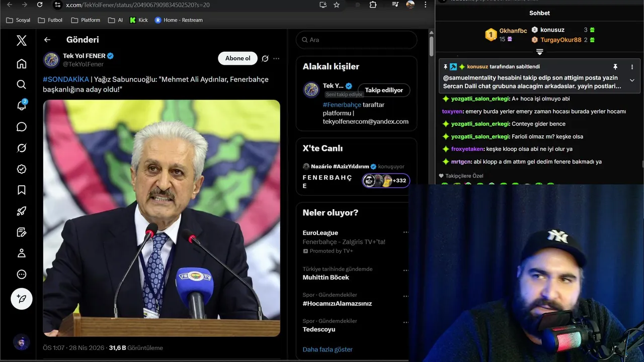Open the browser three-dot menu
Screen dimensions: 644x362
426,5
